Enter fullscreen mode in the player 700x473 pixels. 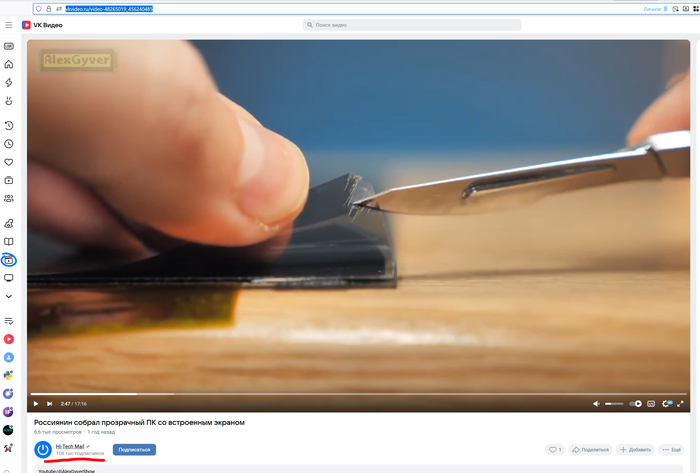point(682,404)
